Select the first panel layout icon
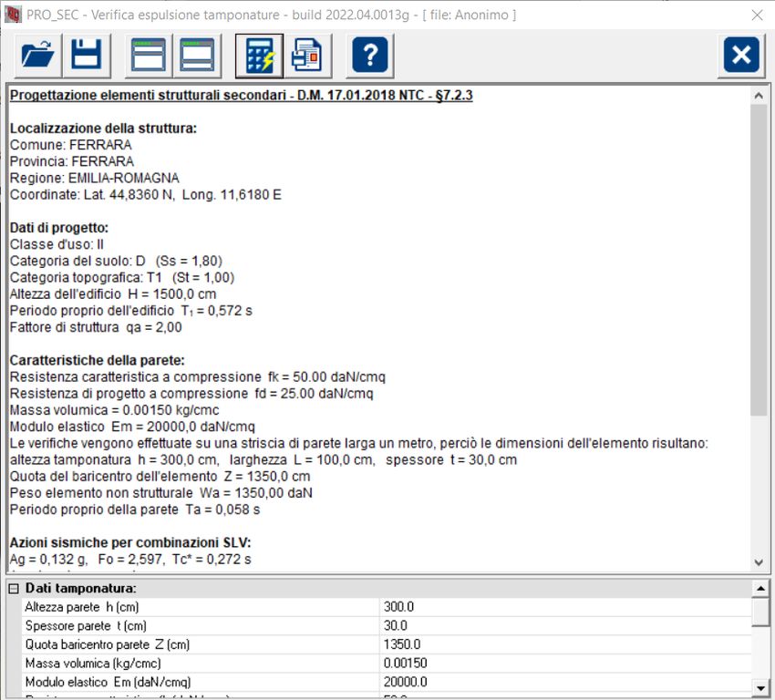 point(150,56)
